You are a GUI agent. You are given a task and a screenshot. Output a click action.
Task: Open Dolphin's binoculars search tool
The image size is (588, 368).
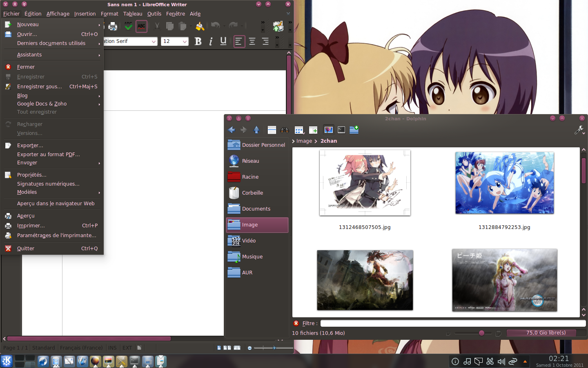[285, 130]
